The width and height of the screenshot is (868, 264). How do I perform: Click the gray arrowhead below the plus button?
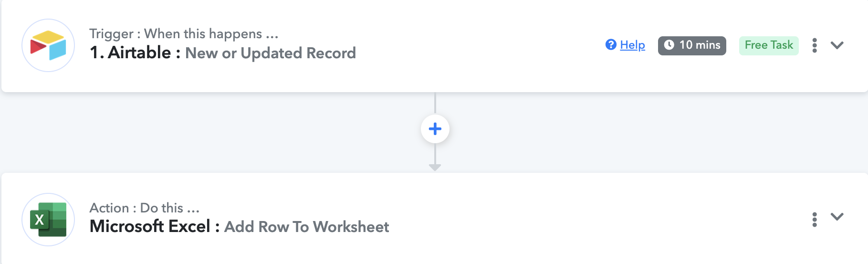point(435,168)
